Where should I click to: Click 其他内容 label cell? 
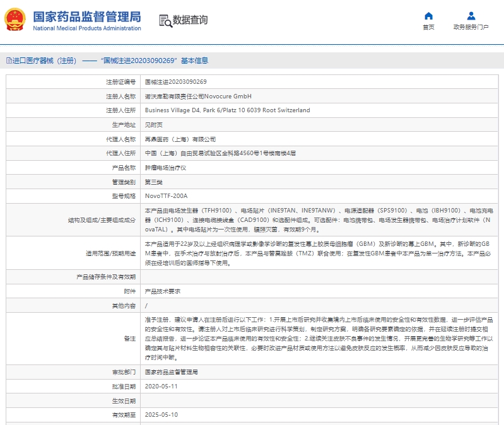[73, 306]
